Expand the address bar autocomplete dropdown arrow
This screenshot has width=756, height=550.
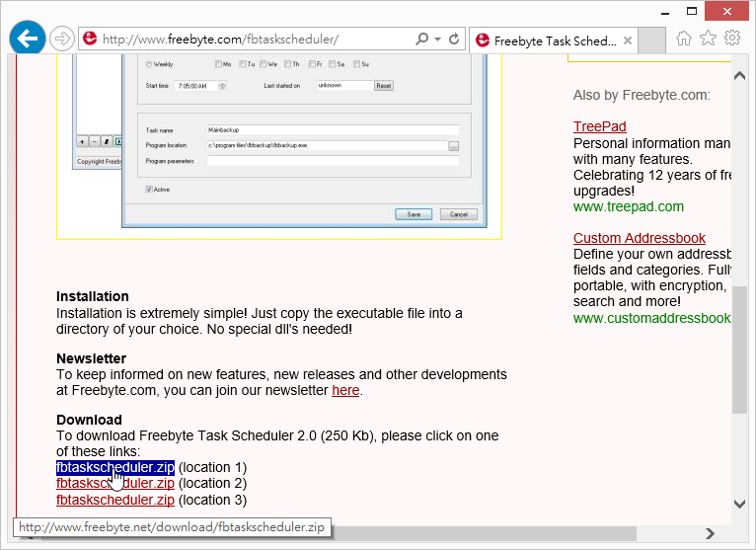pos(437,39)
